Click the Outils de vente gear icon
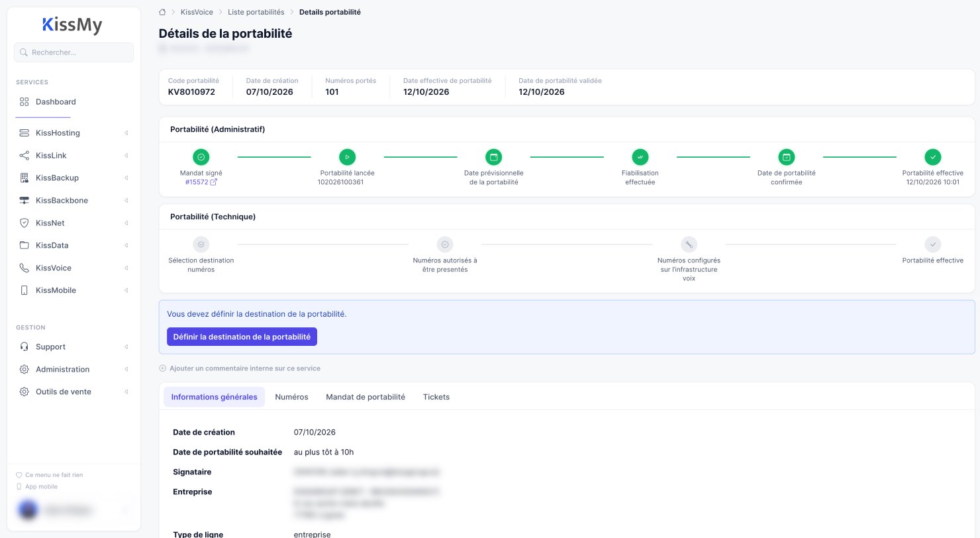Image resolution: width=980 pixels, height=538 pixels. click(24, 392)
